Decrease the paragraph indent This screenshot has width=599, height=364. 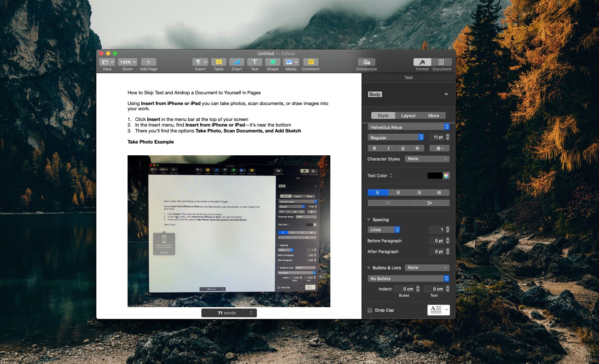pos(388,203)
